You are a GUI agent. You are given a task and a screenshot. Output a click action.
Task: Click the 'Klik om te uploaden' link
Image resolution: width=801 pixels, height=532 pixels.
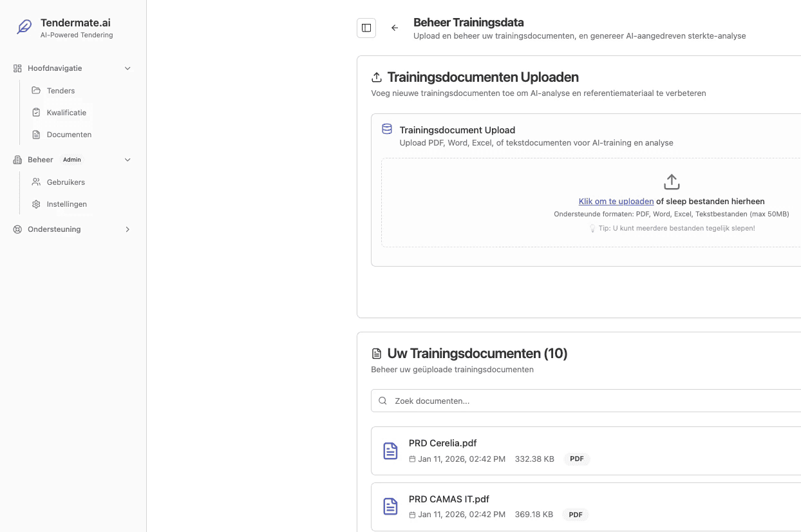tap(616, 202)
